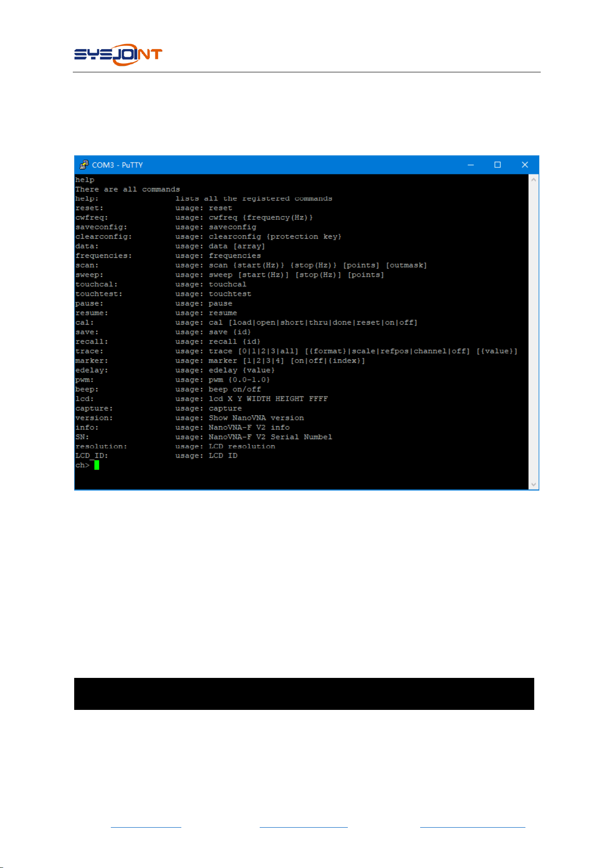Click the terminal scrollbar down arrow
The image size is (614, 868).
coord(533,485)
